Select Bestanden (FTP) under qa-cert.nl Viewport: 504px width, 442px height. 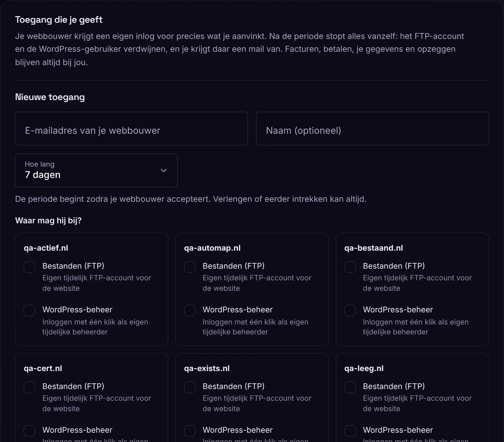pyautogui.click(x=29, y=387)
